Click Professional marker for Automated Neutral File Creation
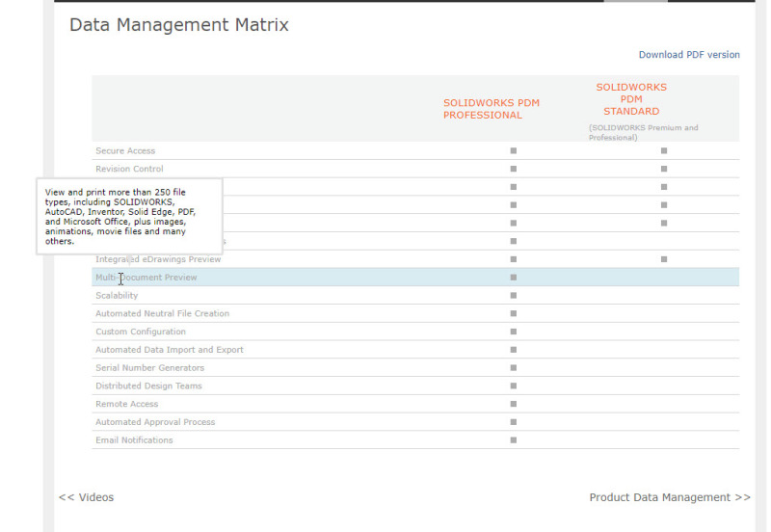The width and height of the screenshot is (771, 532). click(x=514, y=313)
